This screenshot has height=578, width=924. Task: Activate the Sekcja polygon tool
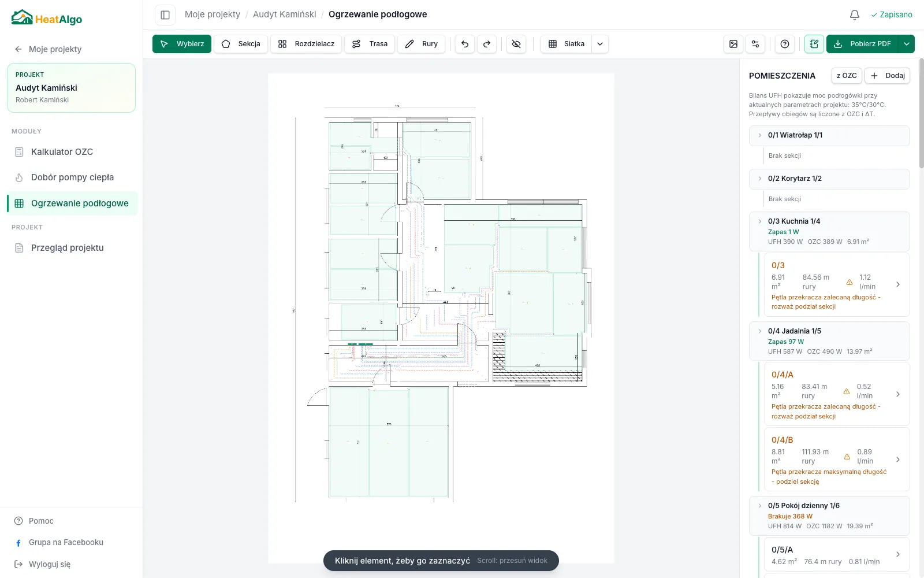tap(241, 44)
